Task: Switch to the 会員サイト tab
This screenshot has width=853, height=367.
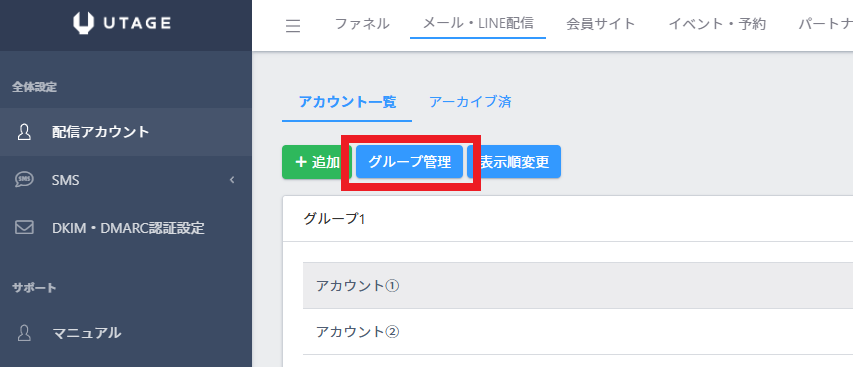Action: (x=601, y=24)
